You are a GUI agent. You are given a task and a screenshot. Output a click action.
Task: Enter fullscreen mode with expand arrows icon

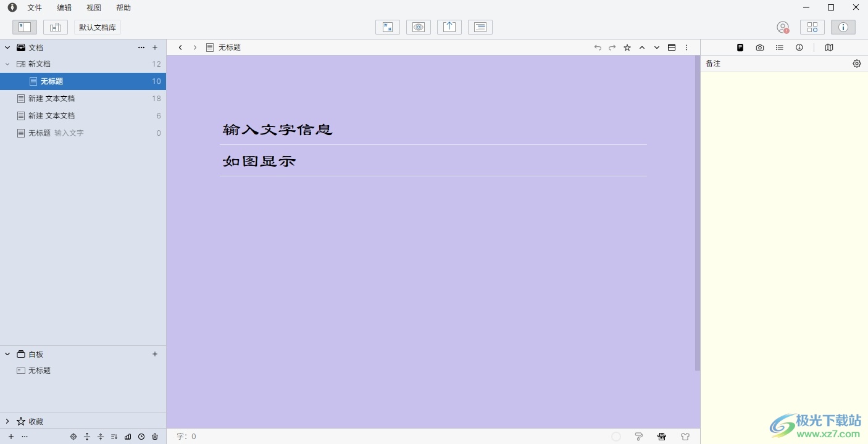pos(388,27)
